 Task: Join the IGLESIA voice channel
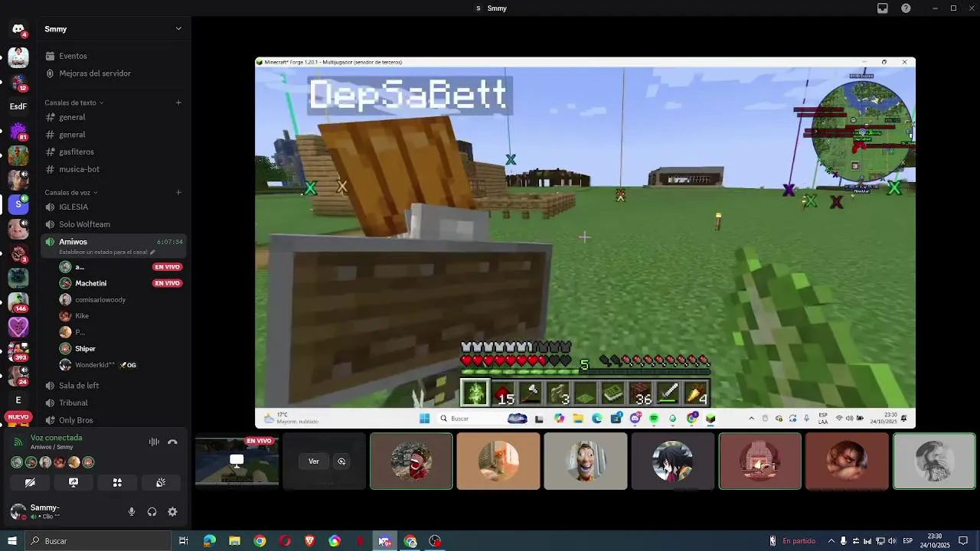(113, 207)
